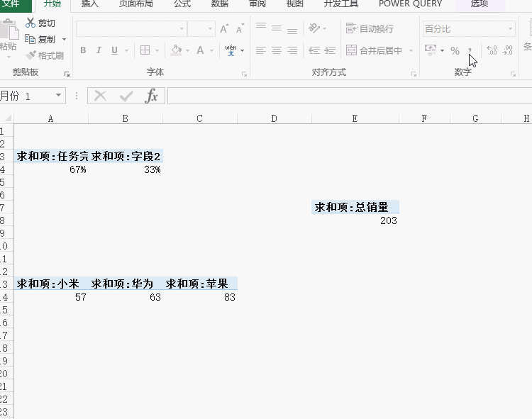Open the POWER QUERY tab
The width and height of the screenshot is (532, 419).
tap(410, 4)
